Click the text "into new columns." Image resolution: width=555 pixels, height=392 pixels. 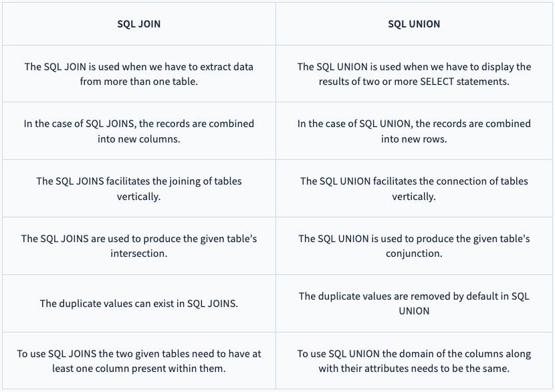coord(139,139)
